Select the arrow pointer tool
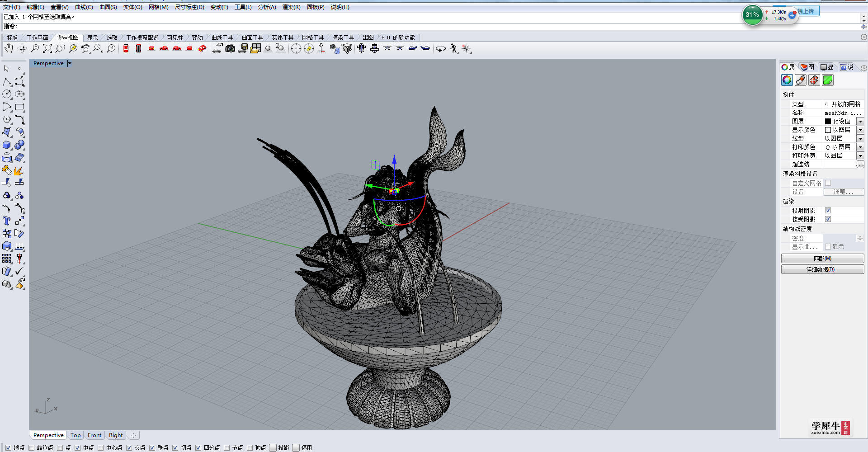This screenshot has width=868, height=452. click(7, 69)
